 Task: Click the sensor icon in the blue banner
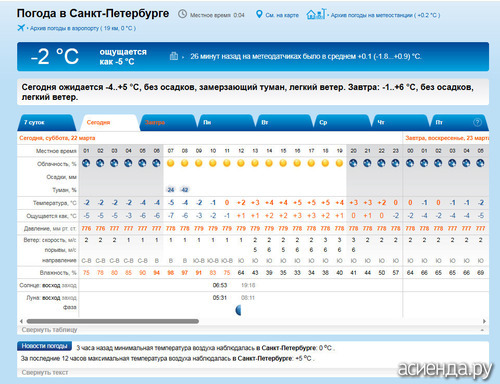[x=174, y=56]
